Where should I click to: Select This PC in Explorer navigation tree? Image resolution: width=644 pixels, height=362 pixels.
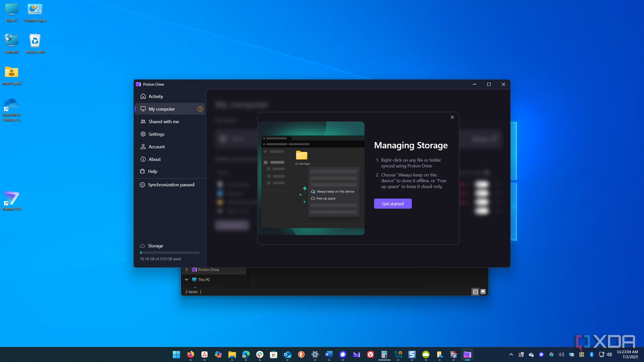point(204,280)
